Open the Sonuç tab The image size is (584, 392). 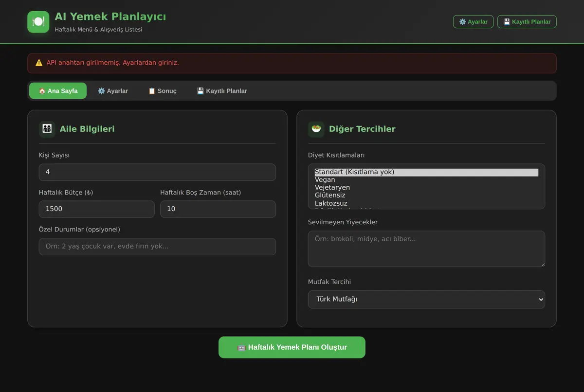point(163,91)
